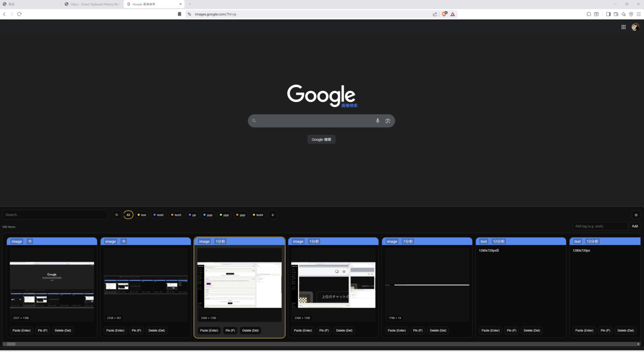Paste the 2558 × 561 image item

click(x=115, y=330)
